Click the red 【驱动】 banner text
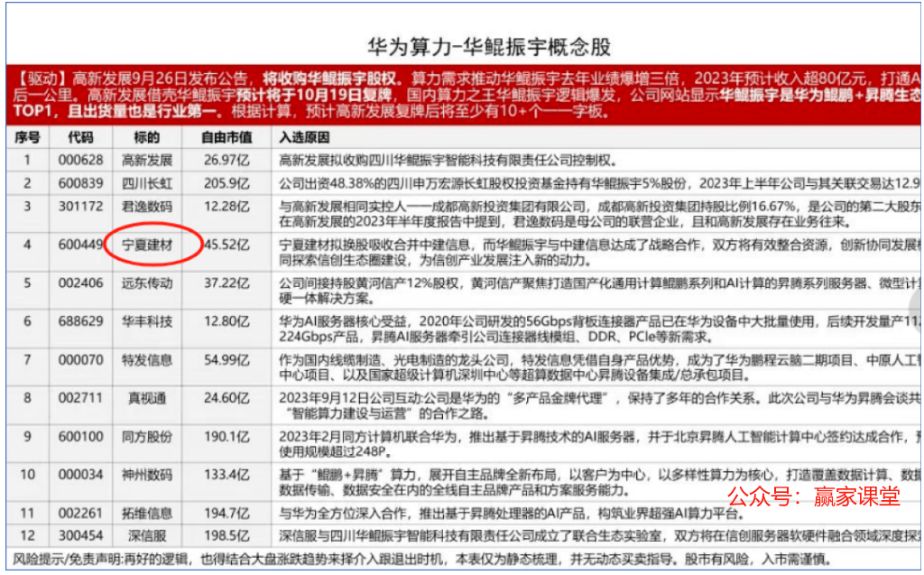This screenshot has width=924, height=575. coord(466,95)
